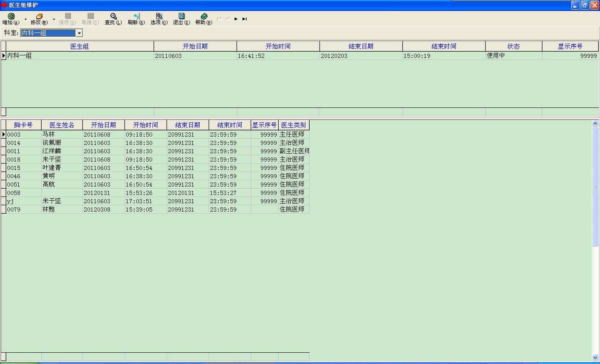Open the 科室 department dropdown
The image size is (600, 364).
tap(79, 33)
